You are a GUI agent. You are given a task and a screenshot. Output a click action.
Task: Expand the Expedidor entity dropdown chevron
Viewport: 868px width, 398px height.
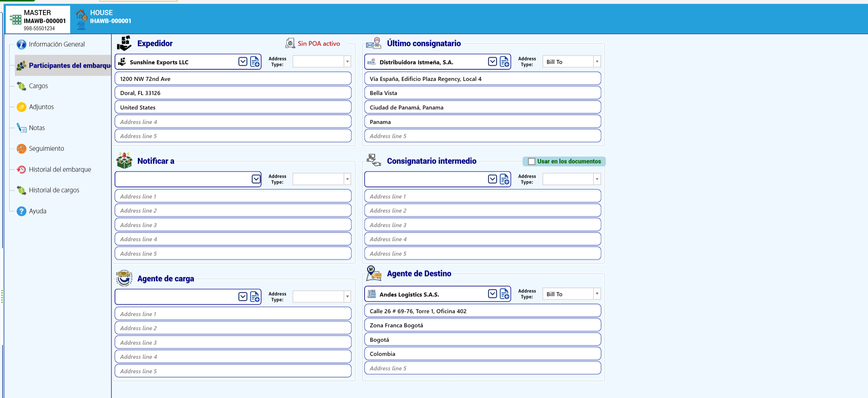tap(243, 62)
